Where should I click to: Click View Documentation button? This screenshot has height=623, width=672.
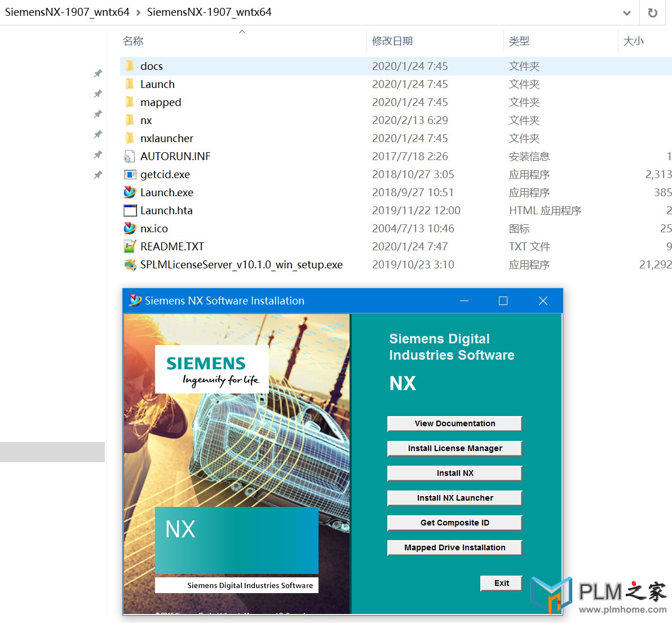pos(455,423)
